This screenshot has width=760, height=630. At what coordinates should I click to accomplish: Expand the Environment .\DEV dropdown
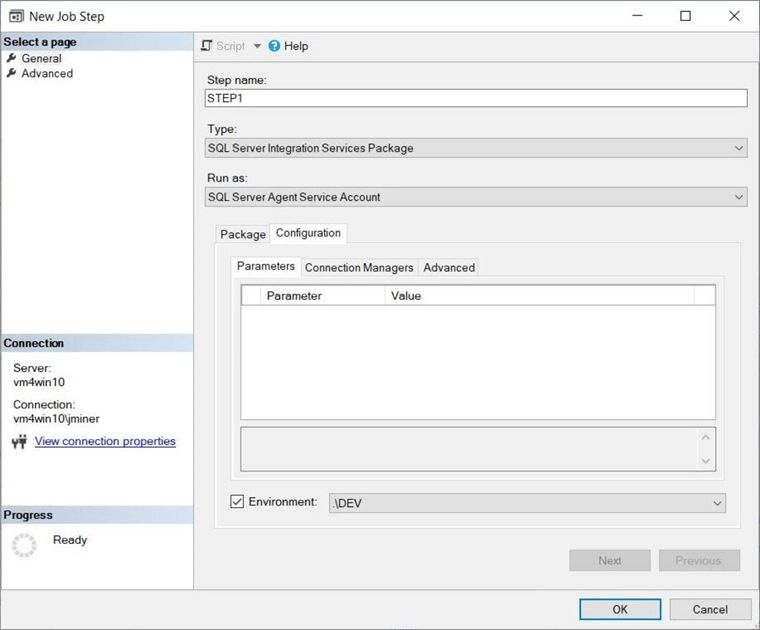(x=717, y=503)
